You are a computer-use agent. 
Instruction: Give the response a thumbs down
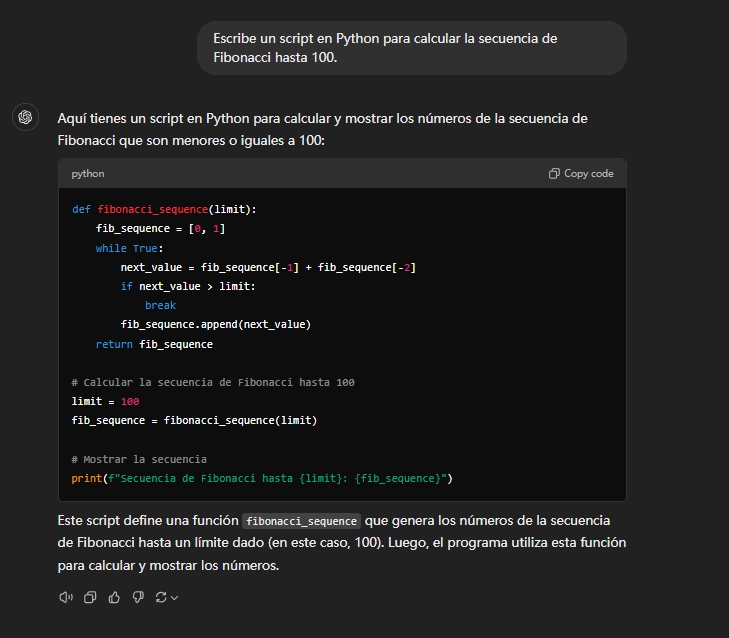tap(138, 597)
